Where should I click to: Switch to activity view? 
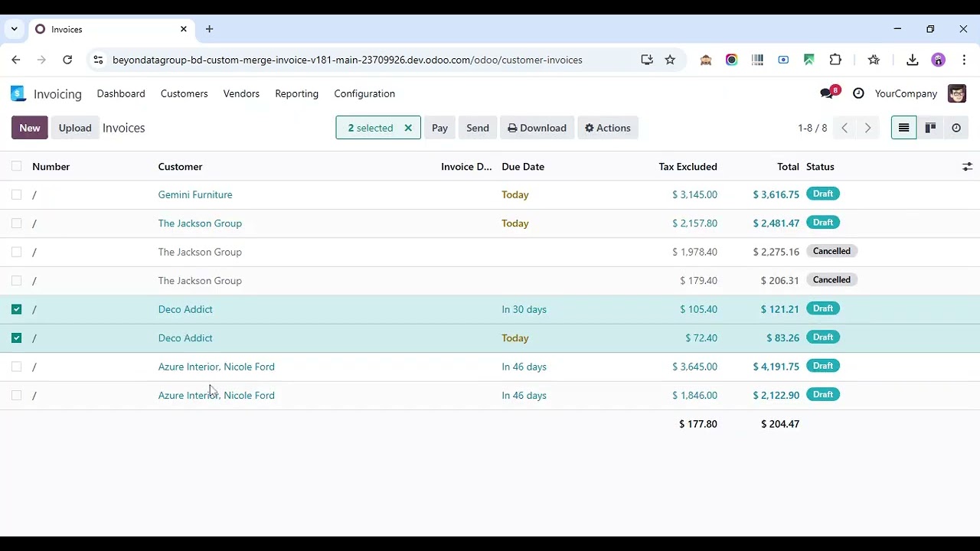(956, 128)
